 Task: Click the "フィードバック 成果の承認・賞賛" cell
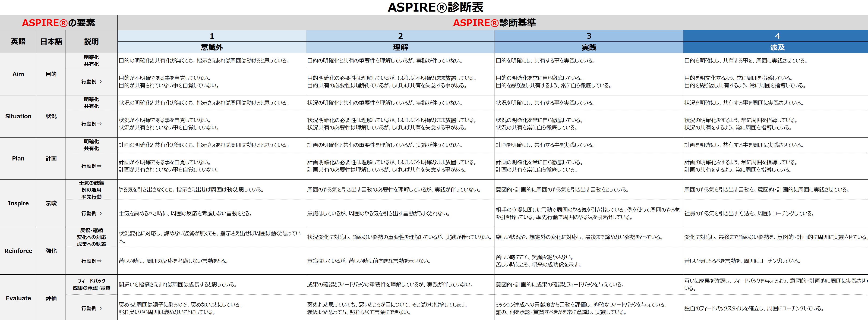[91, 284]
